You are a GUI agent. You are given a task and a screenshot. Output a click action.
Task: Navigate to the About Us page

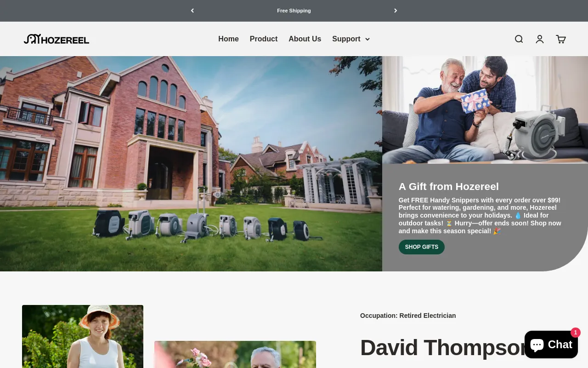point(305,39)
